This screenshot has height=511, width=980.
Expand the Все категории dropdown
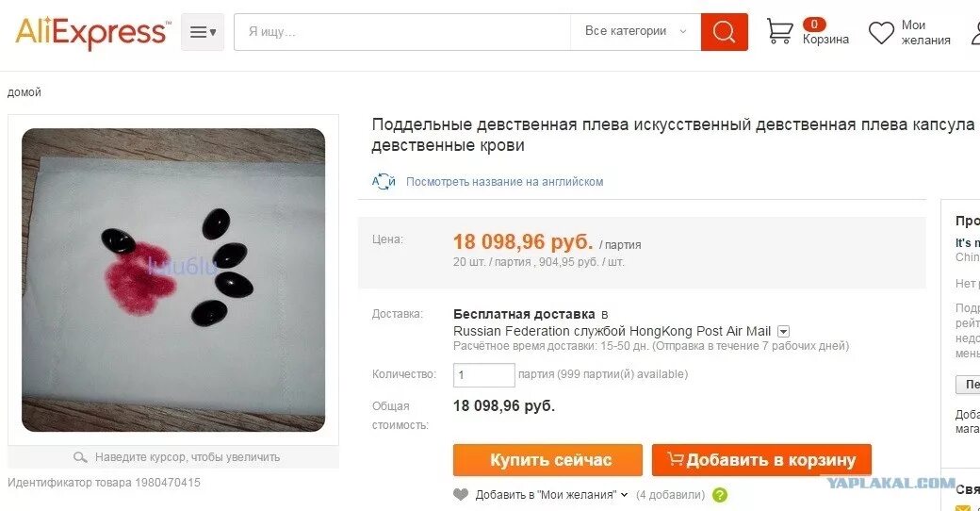pos(636,31)
